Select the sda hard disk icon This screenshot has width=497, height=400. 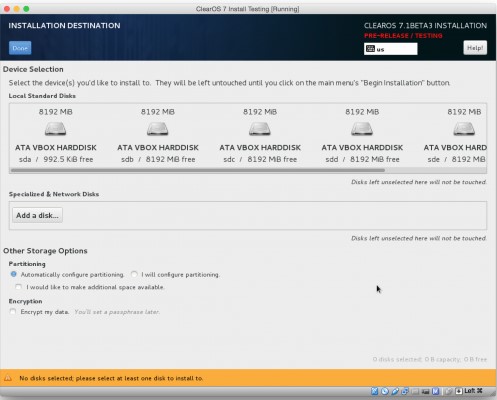[x=55, y=129]
